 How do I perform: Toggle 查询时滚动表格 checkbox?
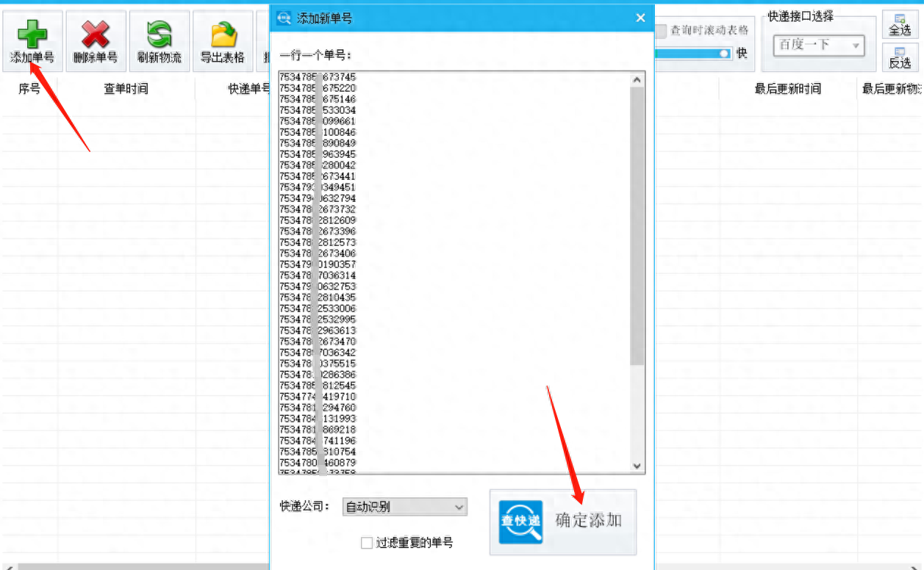(x=661, y=31)
